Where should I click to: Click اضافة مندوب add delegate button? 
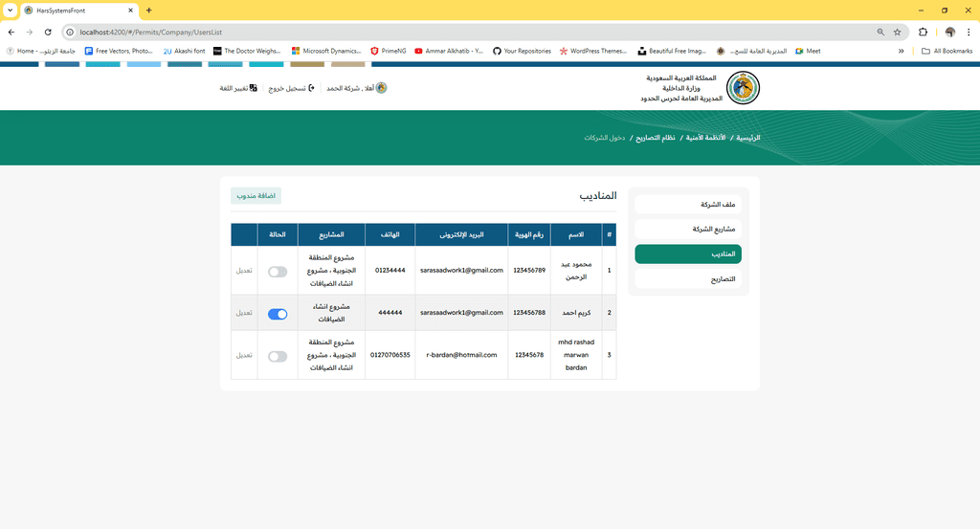256,195
